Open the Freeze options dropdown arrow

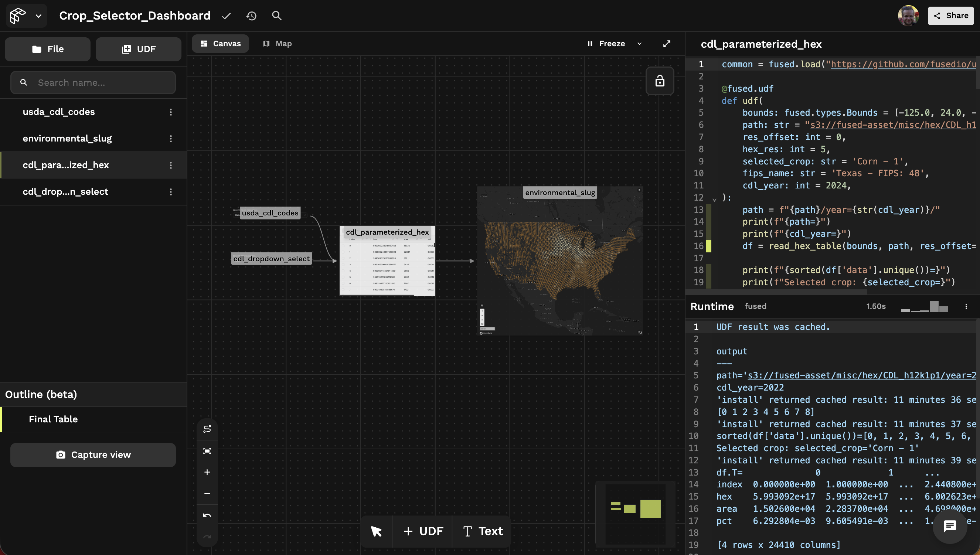(x=639, y=44)
